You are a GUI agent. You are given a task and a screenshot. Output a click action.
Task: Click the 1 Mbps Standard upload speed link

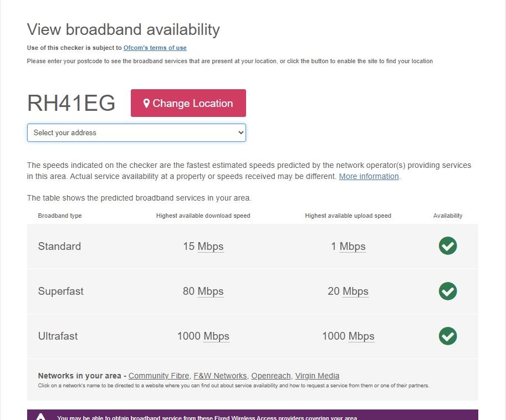click(349, 246)
